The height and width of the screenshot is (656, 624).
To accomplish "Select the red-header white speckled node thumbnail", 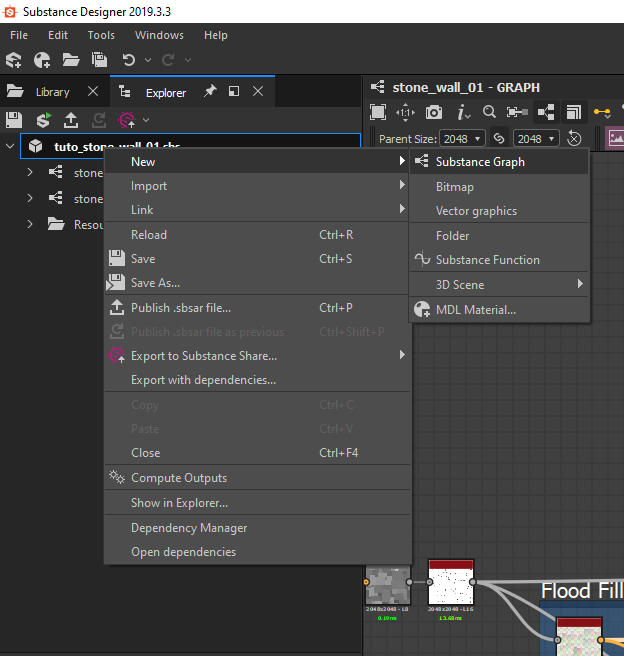I will (451, 582).
